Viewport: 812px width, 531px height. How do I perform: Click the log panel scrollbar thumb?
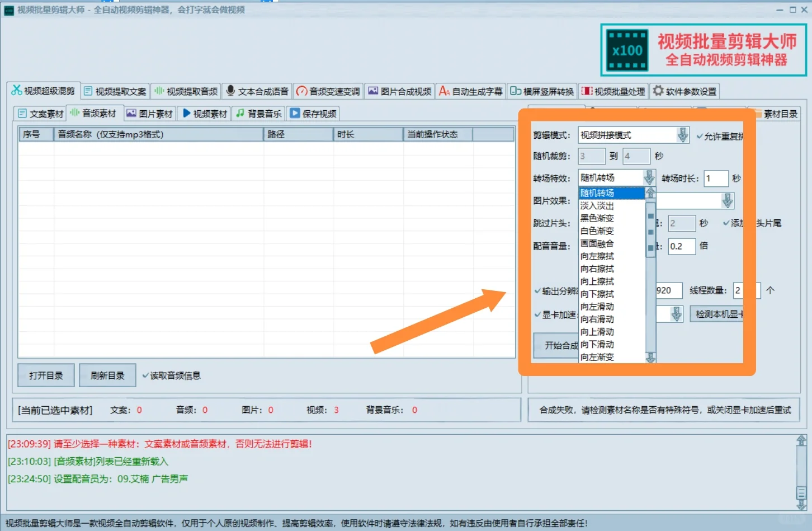point(801,492)
